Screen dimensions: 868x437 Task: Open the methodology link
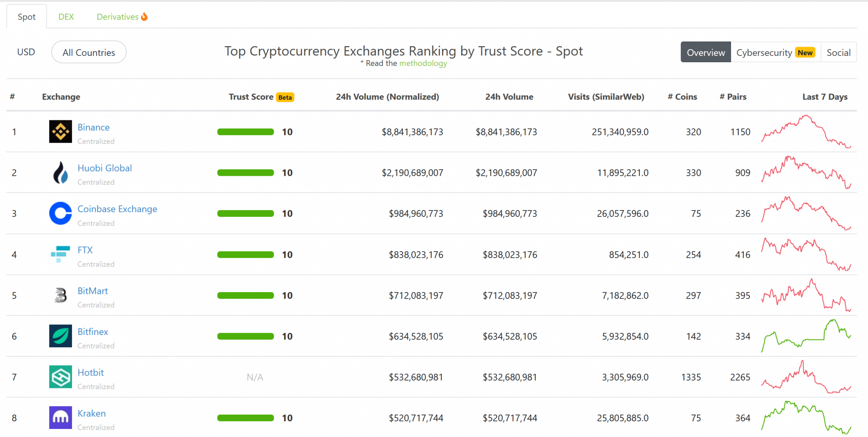(x=423, y=63)
